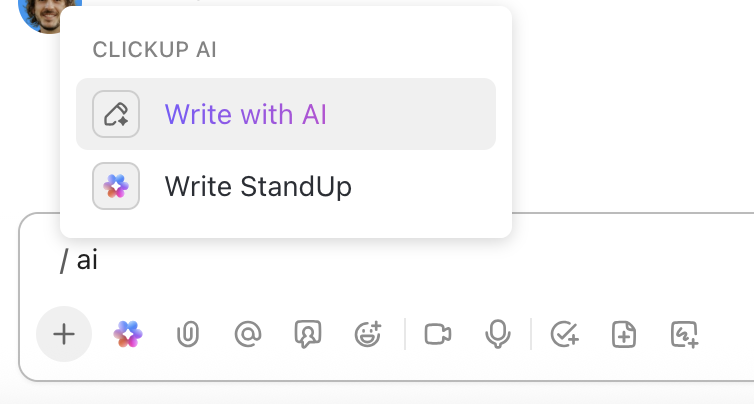Choose the "Write StandUp" menu option

tap(258, 186)
